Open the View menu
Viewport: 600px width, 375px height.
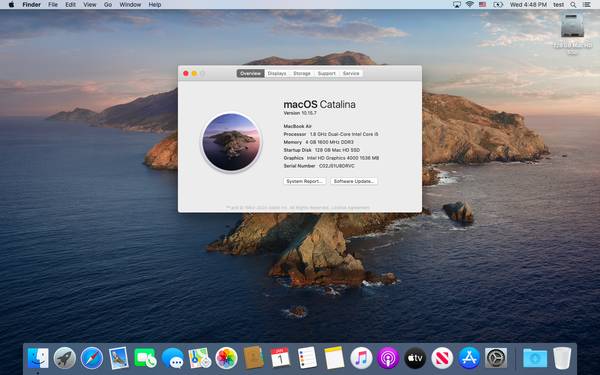(90, 5)
